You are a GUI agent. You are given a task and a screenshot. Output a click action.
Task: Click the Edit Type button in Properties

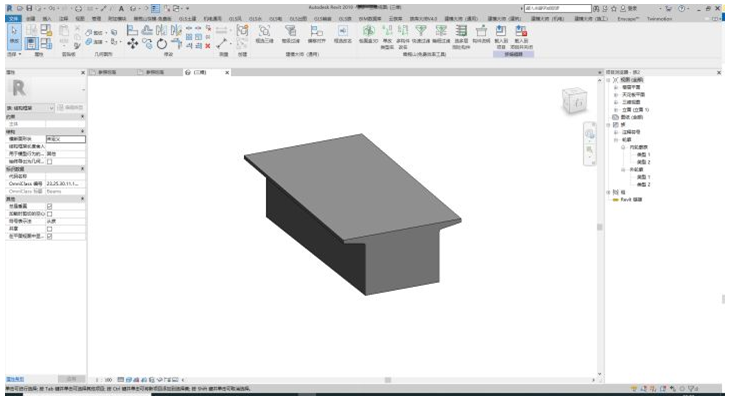click(x=70, y=108)
